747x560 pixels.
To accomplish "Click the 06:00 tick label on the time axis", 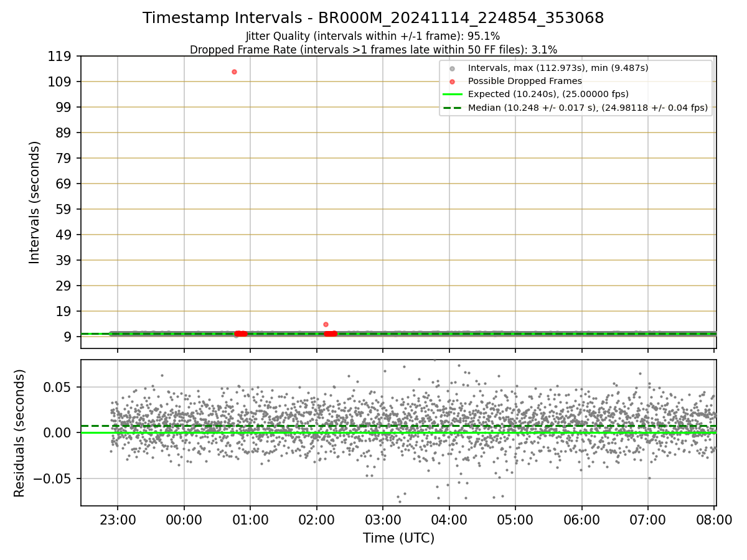I will point(581,520).
